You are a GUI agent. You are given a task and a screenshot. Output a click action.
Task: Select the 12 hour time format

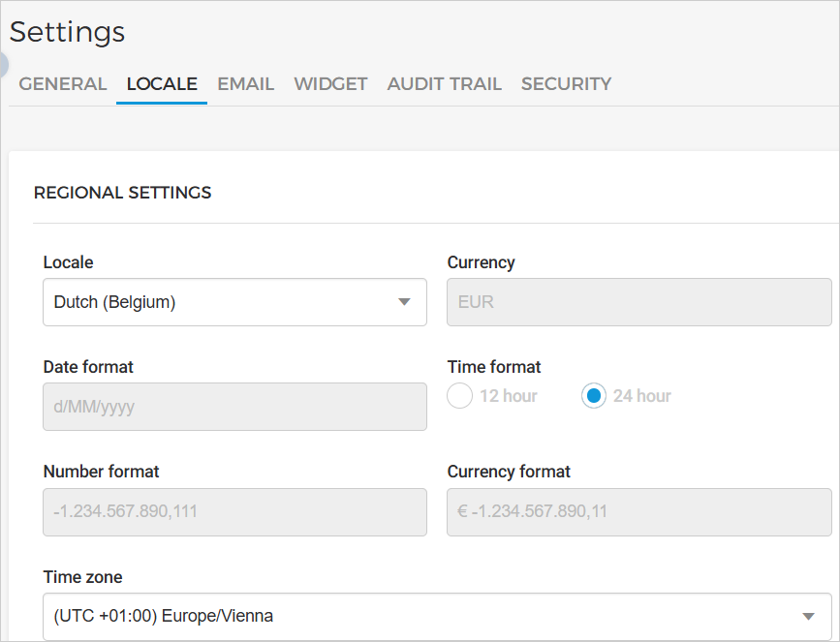(460, 396)
